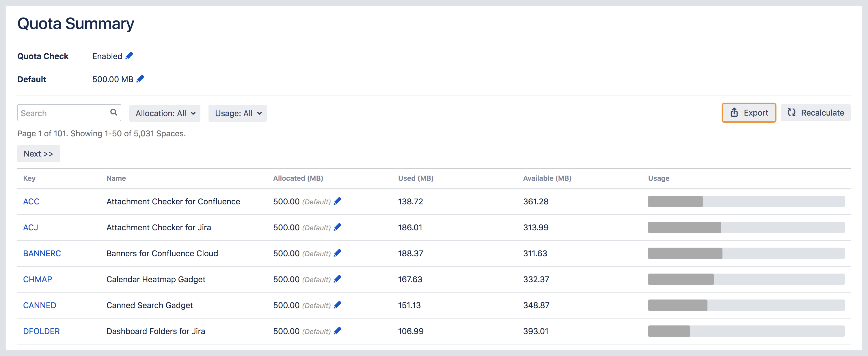Edit the Default 500.00 MB quota pencil icon
Image resolution: width=868 pixels, height=356 pixels.
point(140,79)
